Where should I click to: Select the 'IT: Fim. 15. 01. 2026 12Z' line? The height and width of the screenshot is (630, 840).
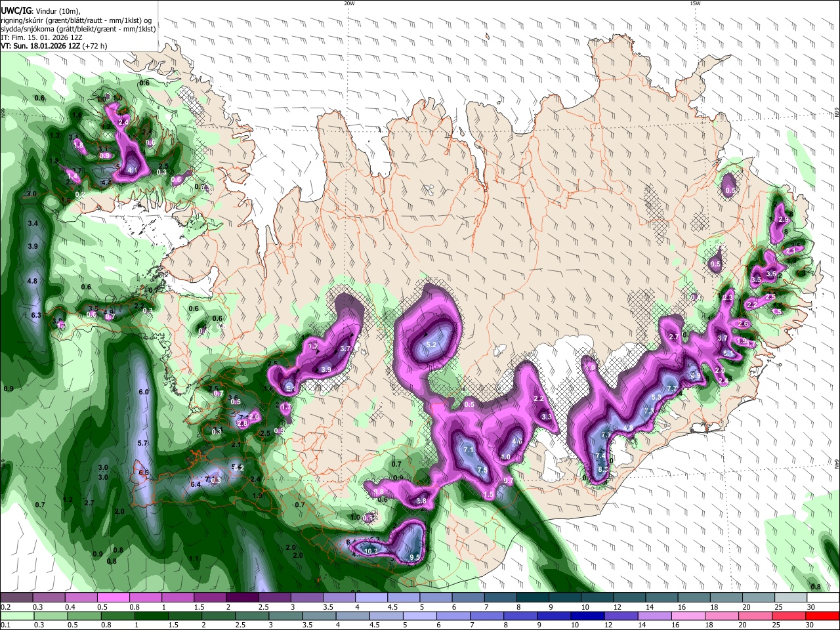click(x=41, y=37)
